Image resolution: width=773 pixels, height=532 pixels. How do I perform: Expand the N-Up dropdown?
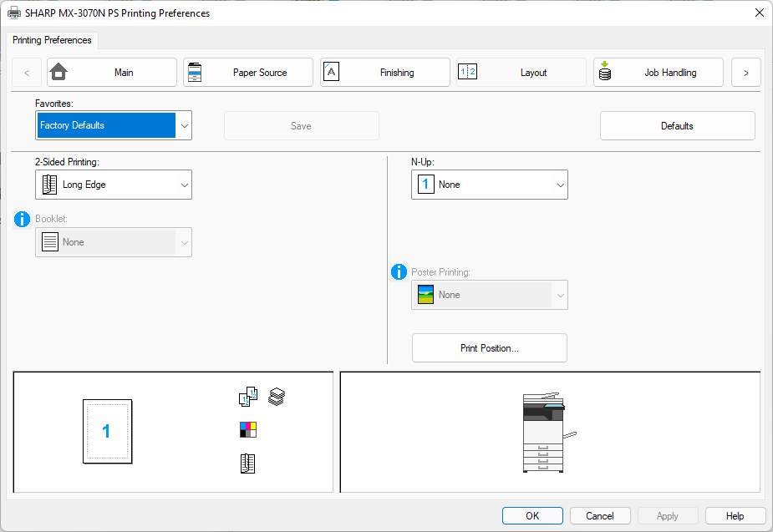pos(489,185)
